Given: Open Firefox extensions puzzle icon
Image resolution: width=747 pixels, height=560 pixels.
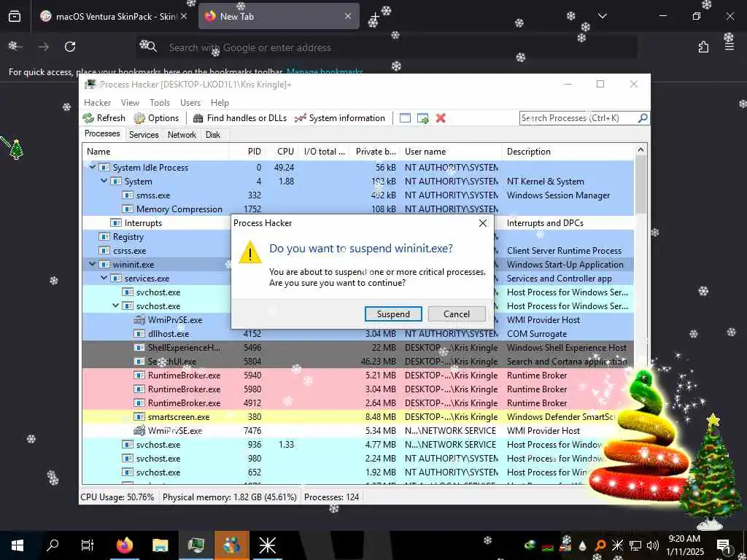Looking at the screenshot, I should click(x=703, y=47).
